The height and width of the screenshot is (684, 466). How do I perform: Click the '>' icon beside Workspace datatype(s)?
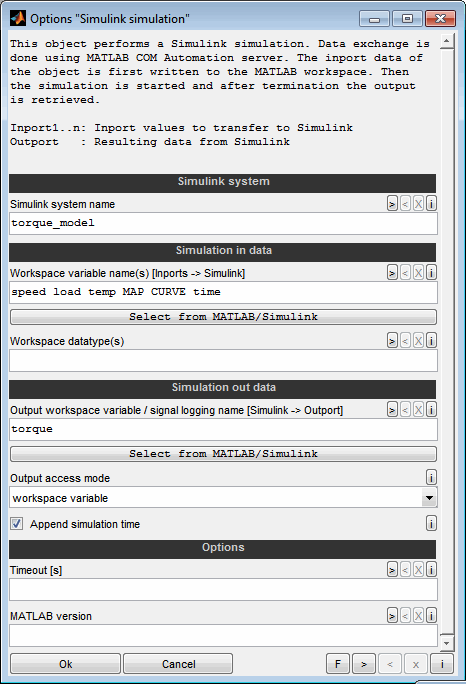[392, 341]
